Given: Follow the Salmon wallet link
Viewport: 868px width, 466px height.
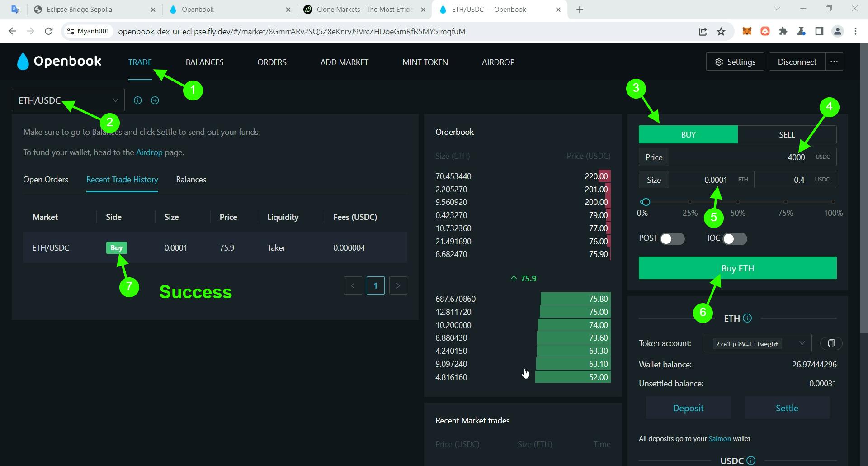Looking at the screenshot, I should click(720, 439).
